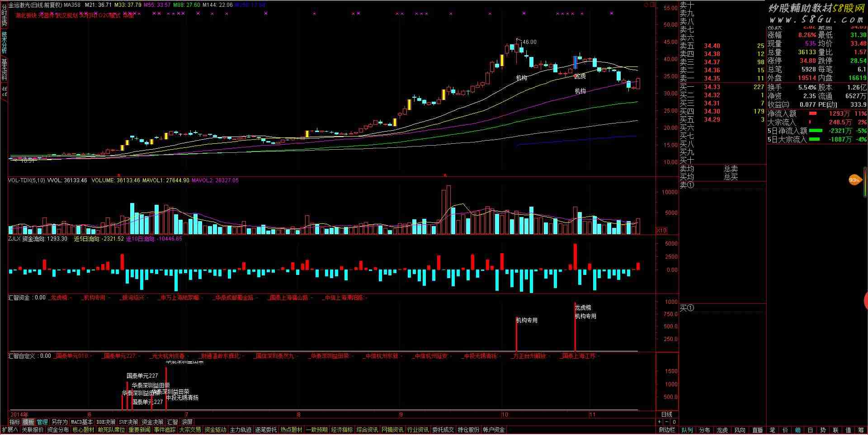Open 分时走势 from left sidebar

(4, 14)
